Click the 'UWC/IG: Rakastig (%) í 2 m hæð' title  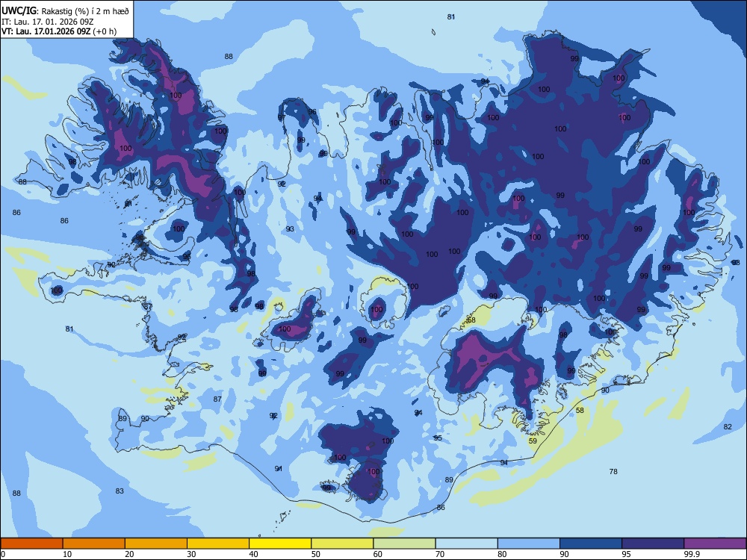click(65, 10)
